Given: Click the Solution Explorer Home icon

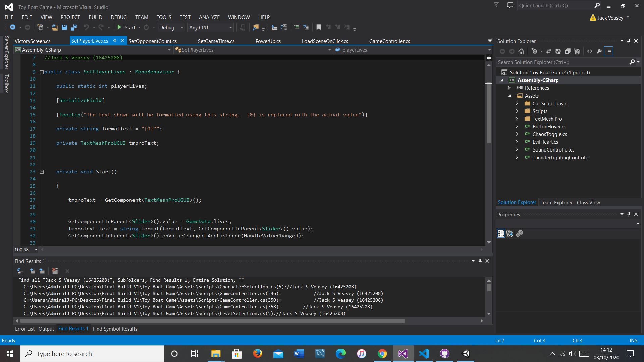Looking at the screenshot, I should 521,51.
